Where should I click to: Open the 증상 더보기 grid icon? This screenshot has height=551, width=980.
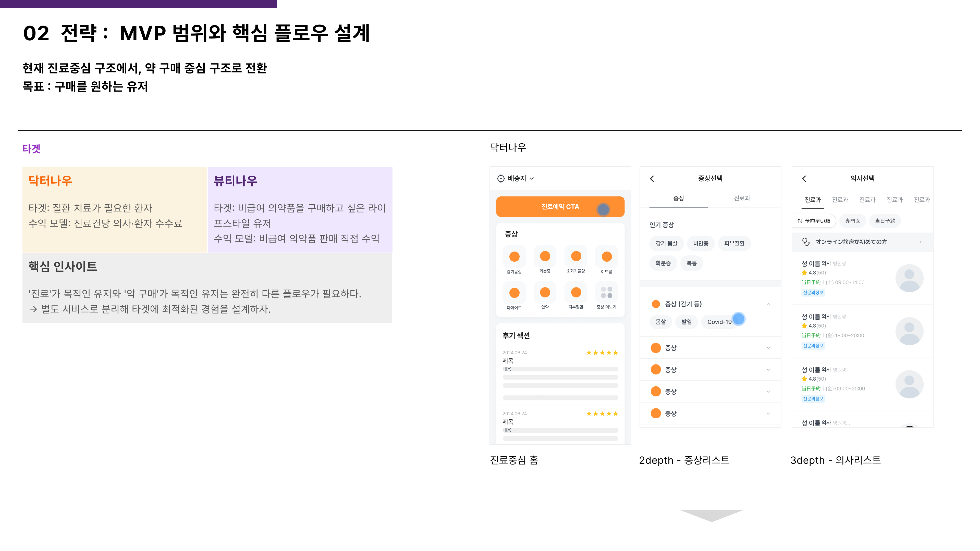(607, 292)
